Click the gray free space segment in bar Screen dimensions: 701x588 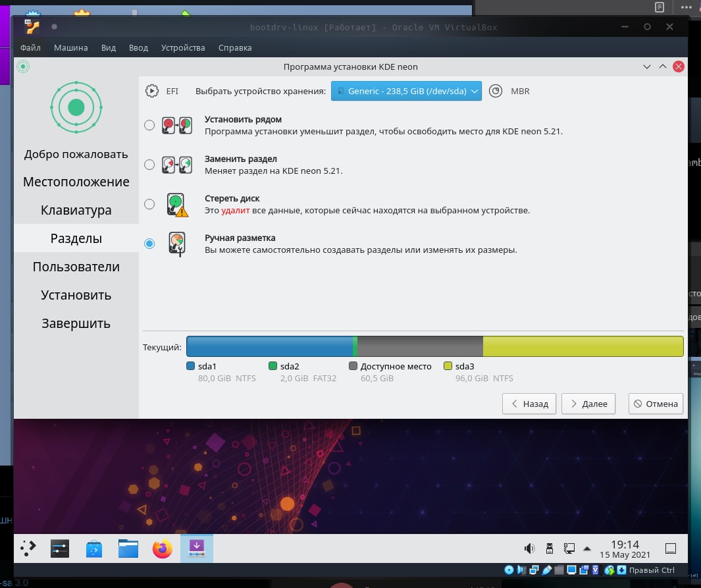point(420,346)
